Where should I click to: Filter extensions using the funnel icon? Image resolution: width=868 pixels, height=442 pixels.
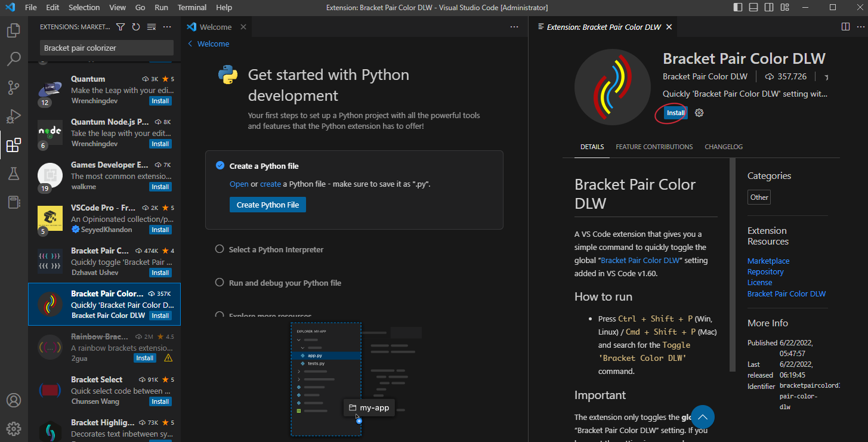121,27
